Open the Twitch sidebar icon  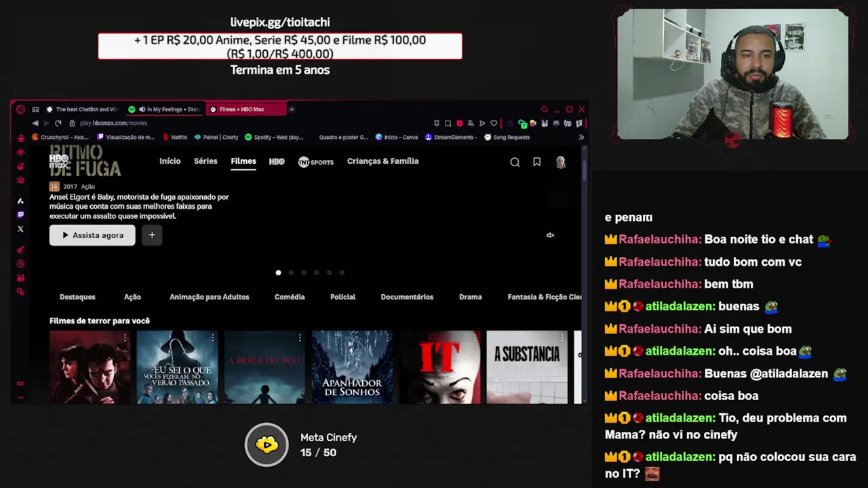point(20,215)
